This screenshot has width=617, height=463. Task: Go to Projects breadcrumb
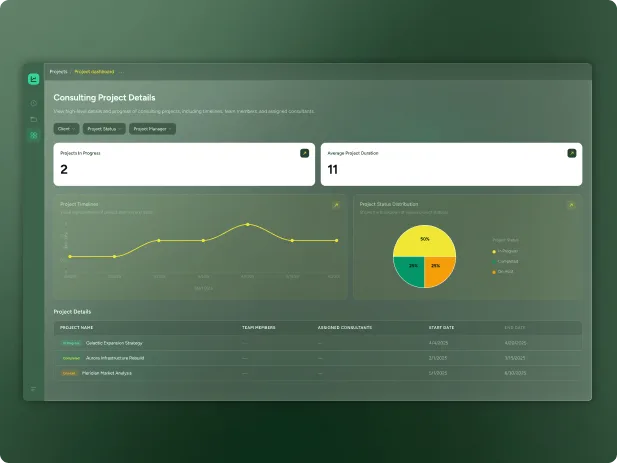[x=59, y=72]
